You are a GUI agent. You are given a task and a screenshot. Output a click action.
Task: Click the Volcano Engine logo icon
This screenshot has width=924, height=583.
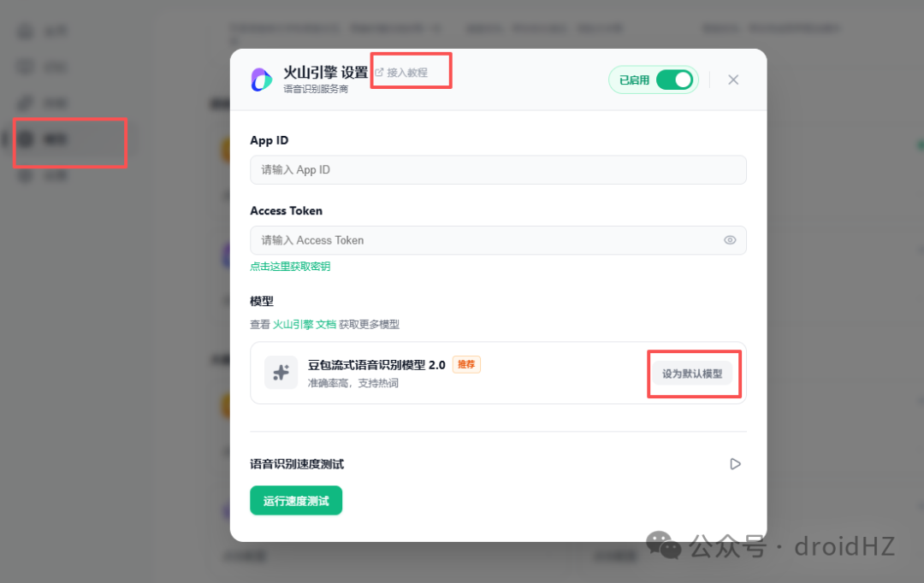coord(261,79)
